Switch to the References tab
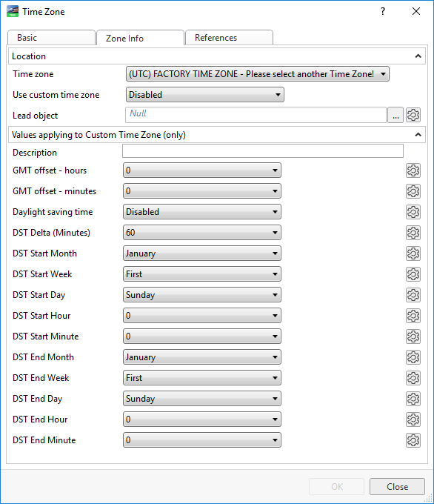Screen dimensions: 434x504 229,38
